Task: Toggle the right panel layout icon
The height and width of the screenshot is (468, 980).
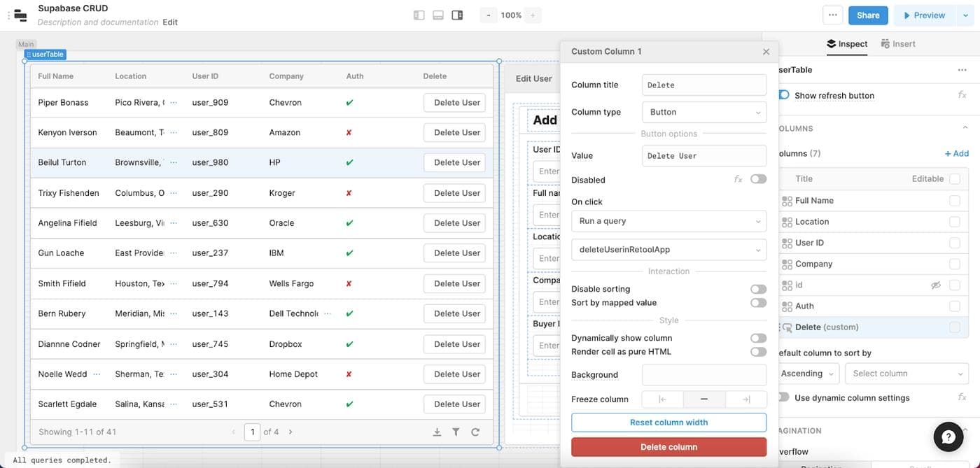Action: tap(457, 15)
